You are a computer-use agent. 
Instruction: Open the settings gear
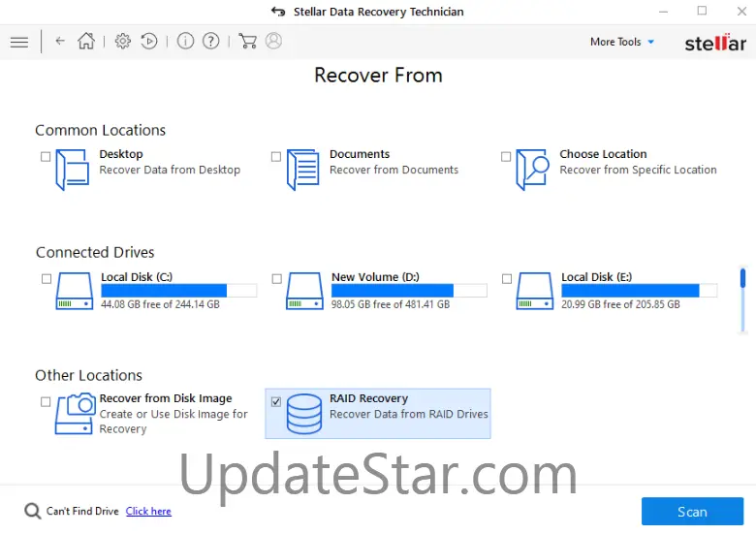click(122, 42)
